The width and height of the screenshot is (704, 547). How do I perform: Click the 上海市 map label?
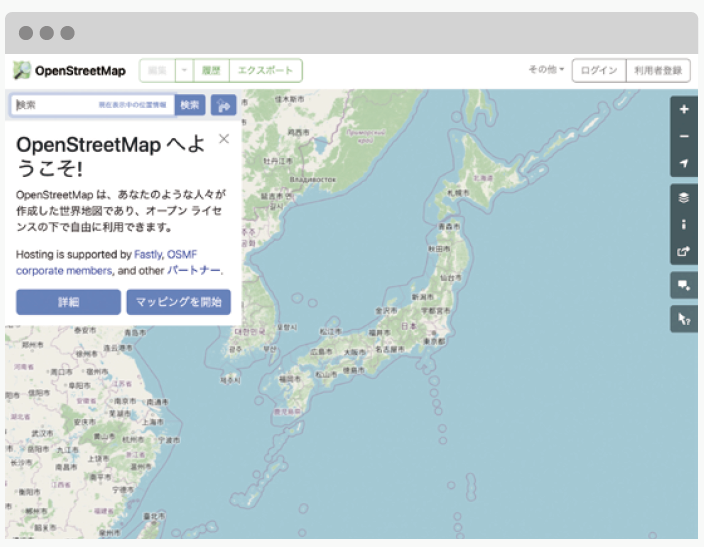coord(153,422)
